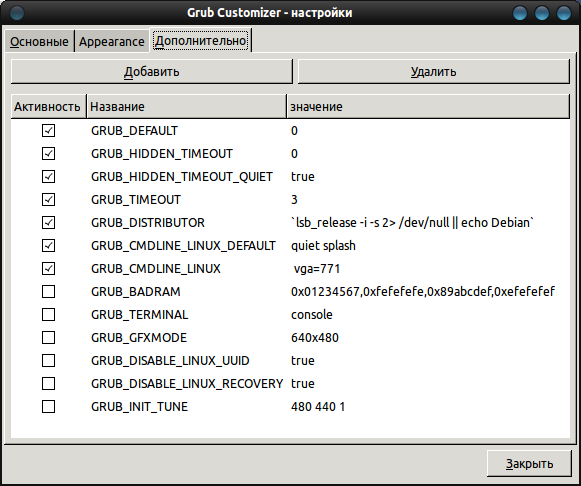Close settings with Закрыть button
The image size is (581, 486).
pyautogui.click(x=529, y=463)
